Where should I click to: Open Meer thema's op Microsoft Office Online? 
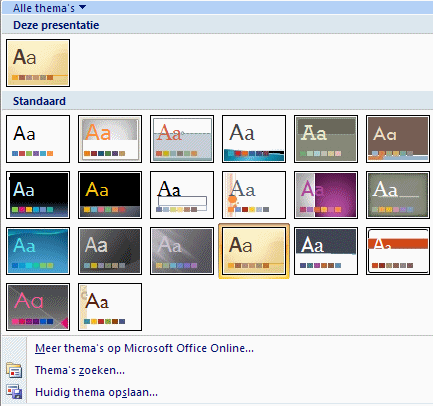(x=144, y=348)
